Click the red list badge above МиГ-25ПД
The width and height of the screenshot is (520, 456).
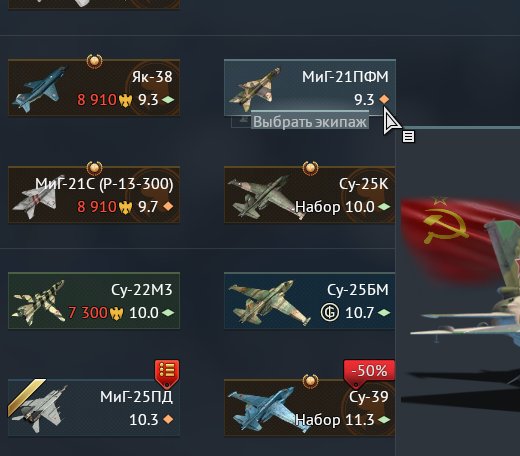coord(167,373)
